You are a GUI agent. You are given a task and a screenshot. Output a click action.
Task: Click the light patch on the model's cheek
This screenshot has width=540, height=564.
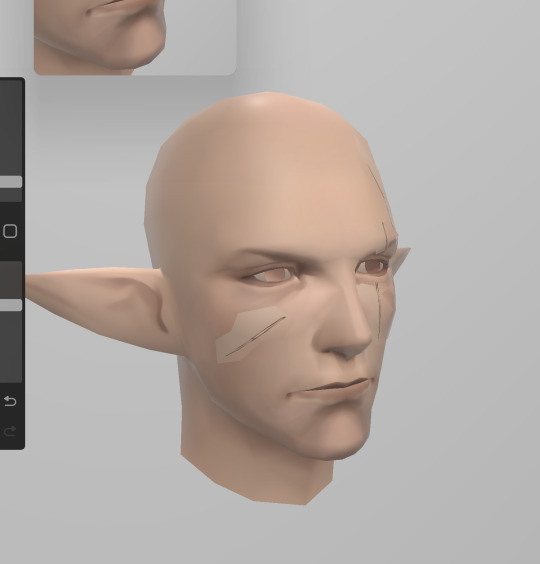tap(249, 334)
